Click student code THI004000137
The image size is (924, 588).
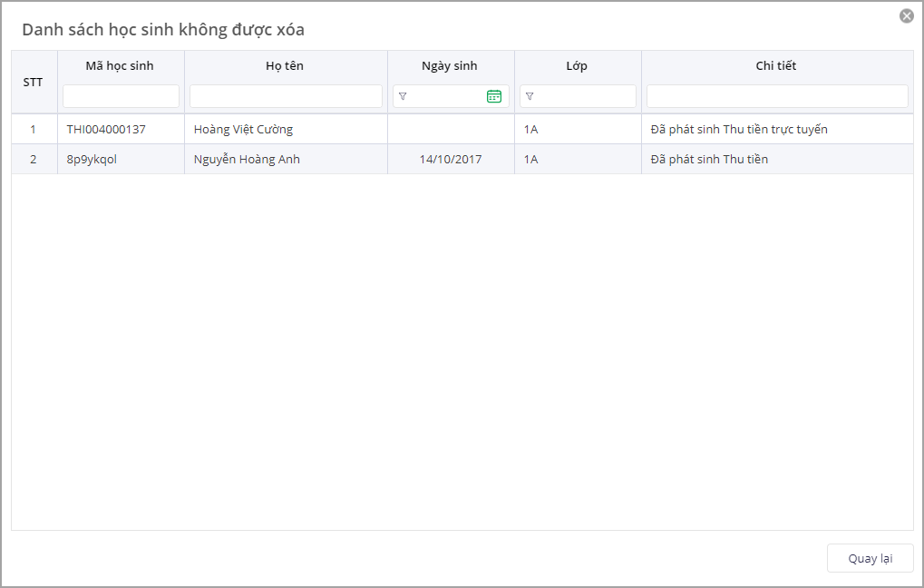point(106,130)
